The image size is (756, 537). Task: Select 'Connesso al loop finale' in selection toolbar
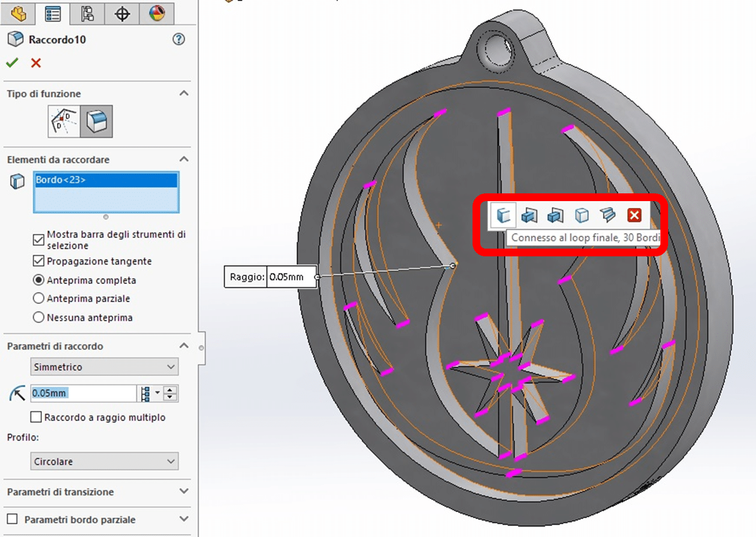point(503,215)
